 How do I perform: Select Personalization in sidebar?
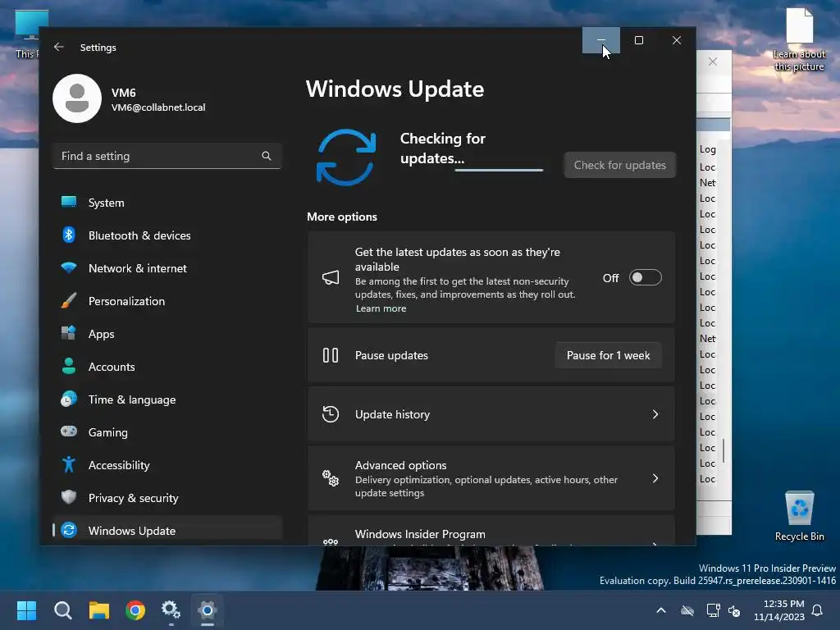pyautogui.click(x=167, y=301)
